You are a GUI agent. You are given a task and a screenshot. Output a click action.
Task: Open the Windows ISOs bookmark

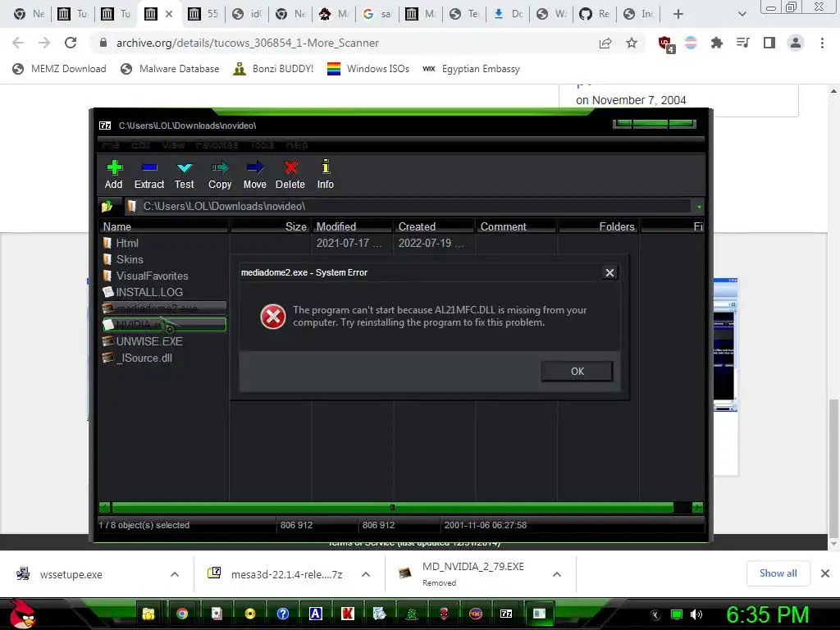point(368,69)
